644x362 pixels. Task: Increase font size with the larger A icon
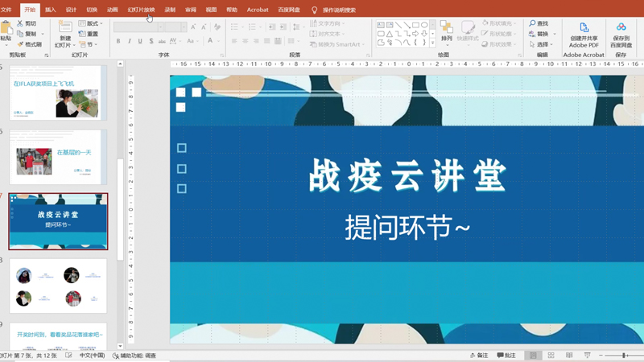coord(193,27)
